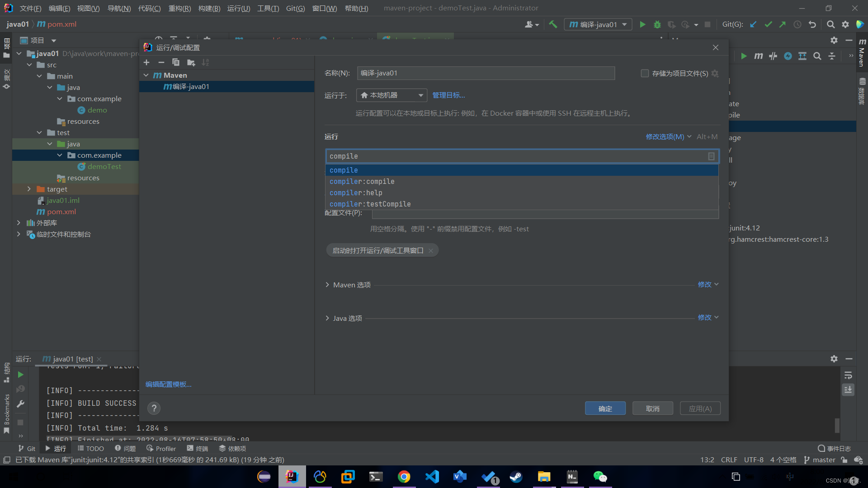Select compiler:compile suggestion
The height and width of the screenshot is (488, 868).
522,182
